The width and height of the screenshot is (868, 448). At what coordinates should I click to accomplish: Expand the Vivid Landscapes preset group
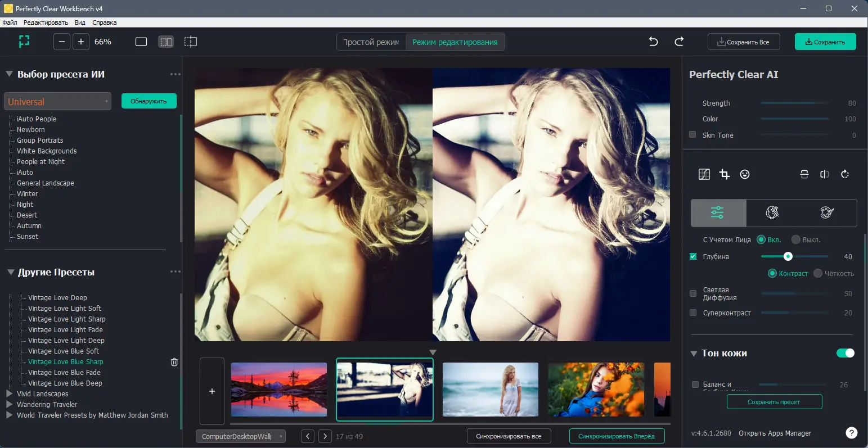(9, 393)
